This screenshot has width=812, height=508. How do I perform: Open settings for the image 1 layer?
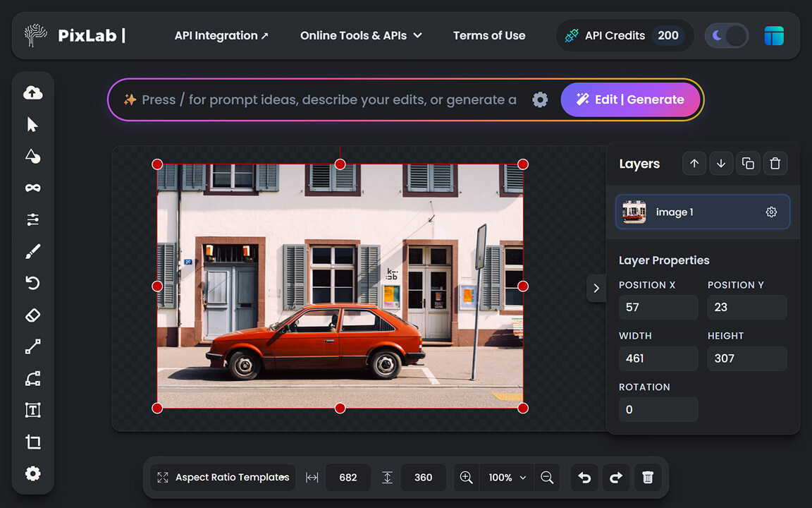click(771, 212)
